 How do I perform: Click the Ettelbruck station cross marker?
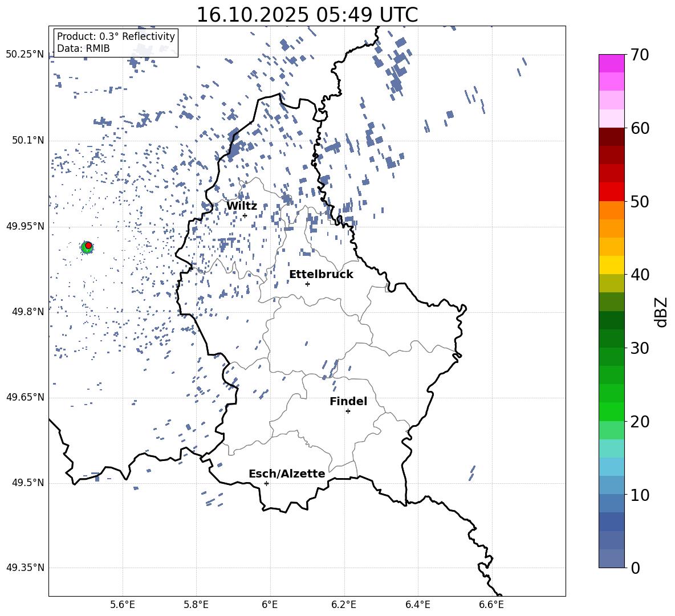(x=307, y=284)
